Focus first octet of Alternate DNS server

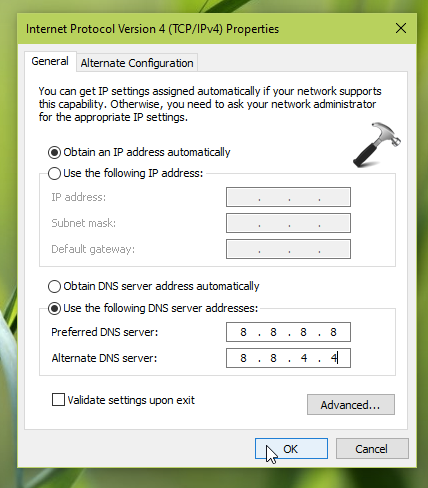coord(244,358)
